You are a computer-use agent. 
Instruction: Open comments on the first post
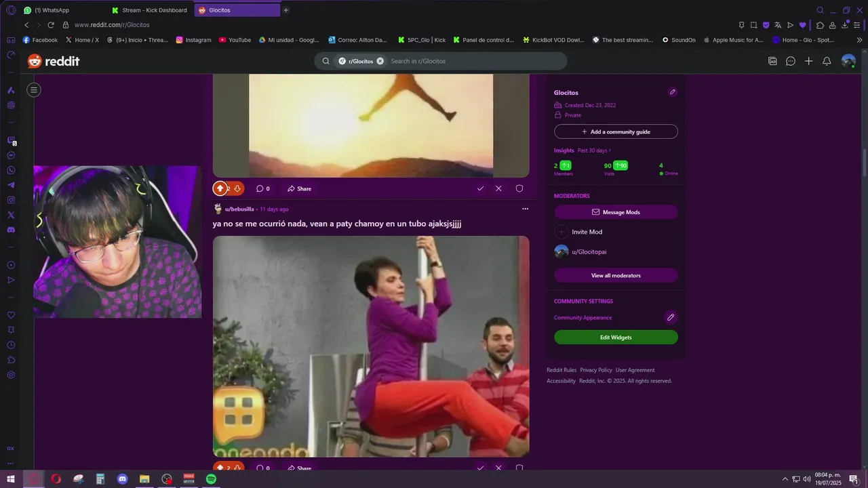(262, 188)
